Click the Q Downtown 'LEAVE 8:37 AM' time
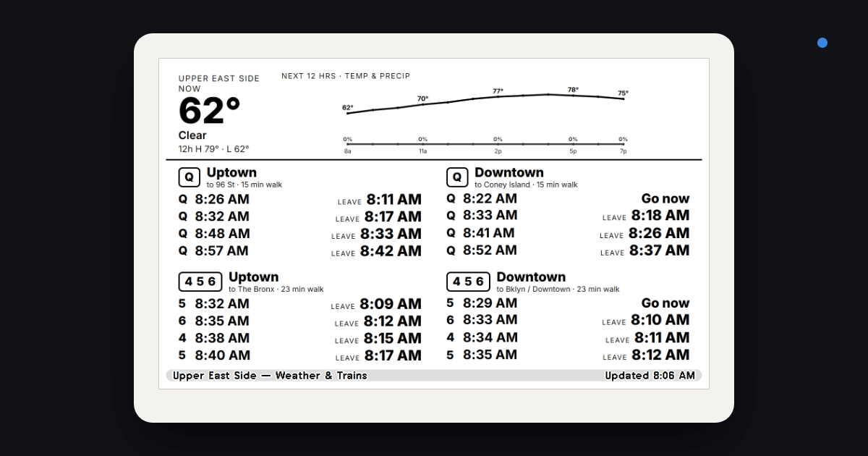This screenshot has width=868, height=456. point(644,250)
